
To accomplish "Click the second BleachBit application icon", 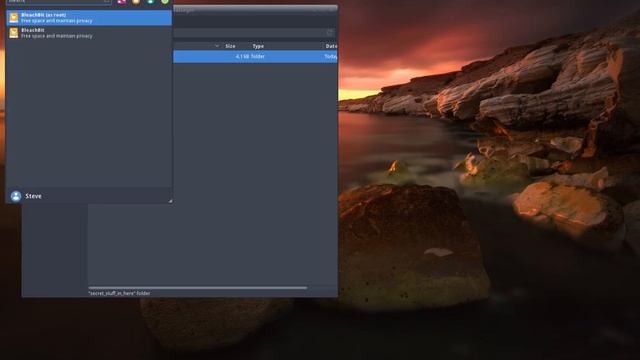I will tap(14, 33).
